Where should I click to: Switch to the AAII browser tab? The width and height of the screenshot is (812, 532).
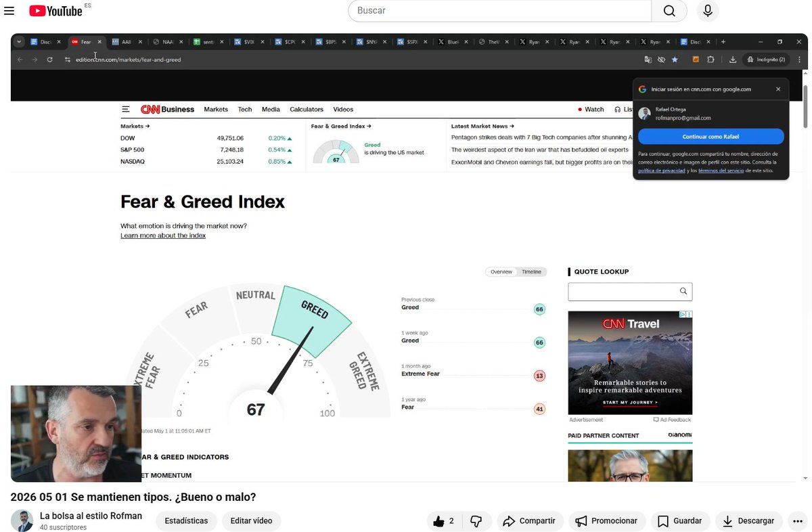tap(127, 42)
